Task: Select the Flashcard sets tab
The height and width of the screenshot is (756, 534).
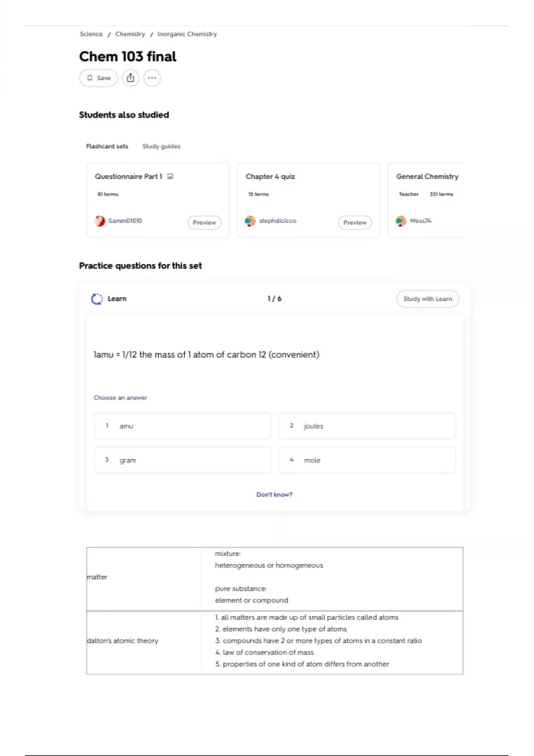Action: tap(107, 146)
